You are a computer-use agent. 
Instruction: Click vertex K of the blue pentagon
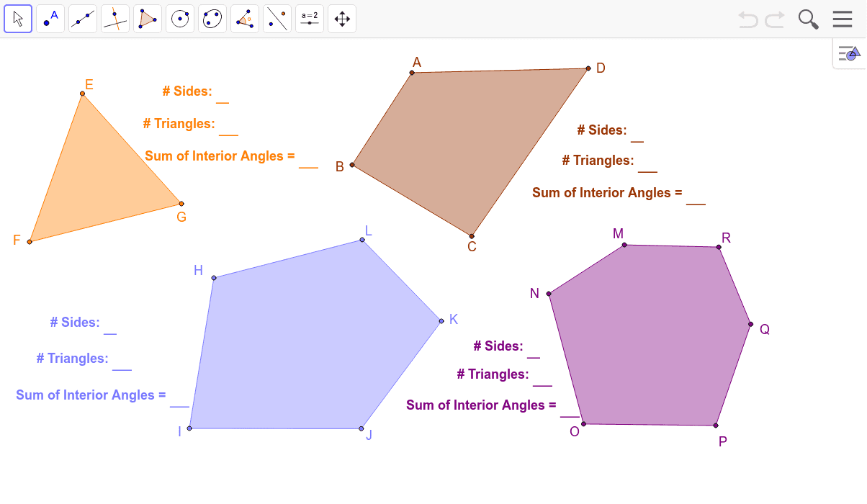[x=441, y=321]
